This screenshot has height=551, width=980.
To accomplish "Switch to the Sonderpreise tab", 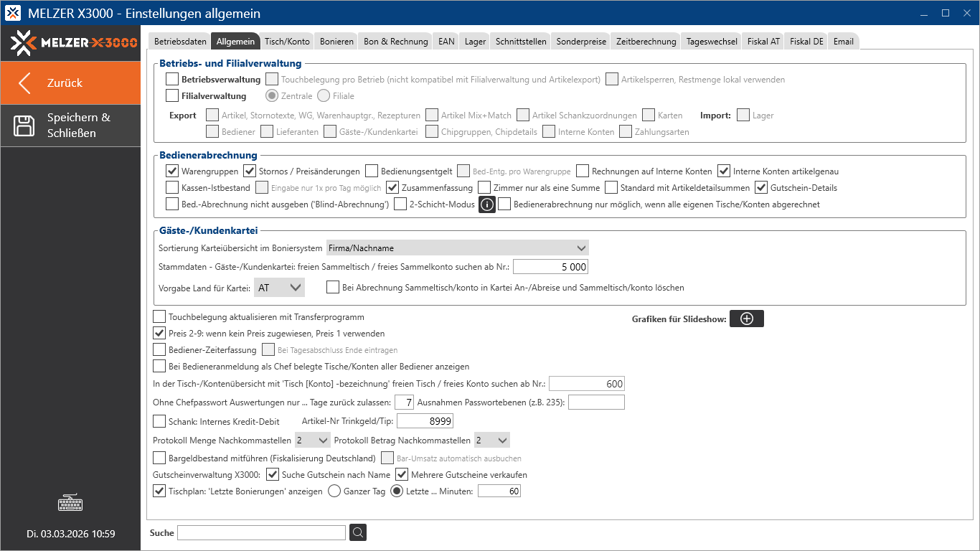I will tap(583, 42).
